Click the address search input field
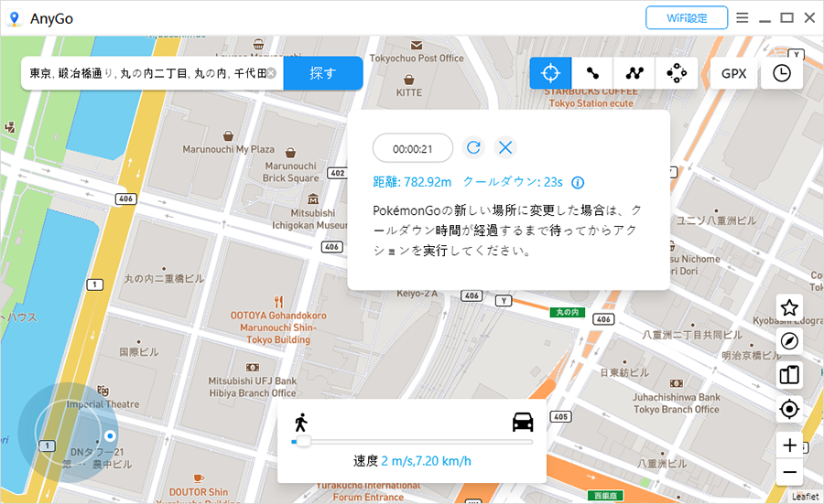 click(146, 73)
